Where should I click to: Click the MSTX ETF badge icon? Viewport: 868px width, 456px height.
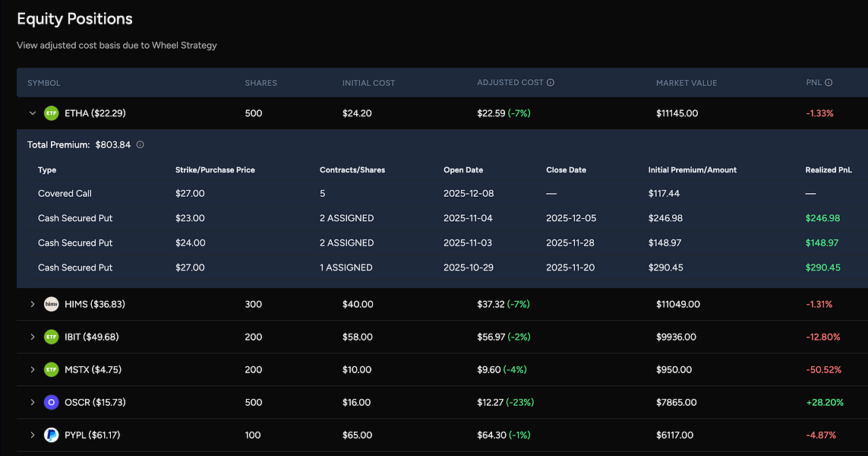coord(51,369)
